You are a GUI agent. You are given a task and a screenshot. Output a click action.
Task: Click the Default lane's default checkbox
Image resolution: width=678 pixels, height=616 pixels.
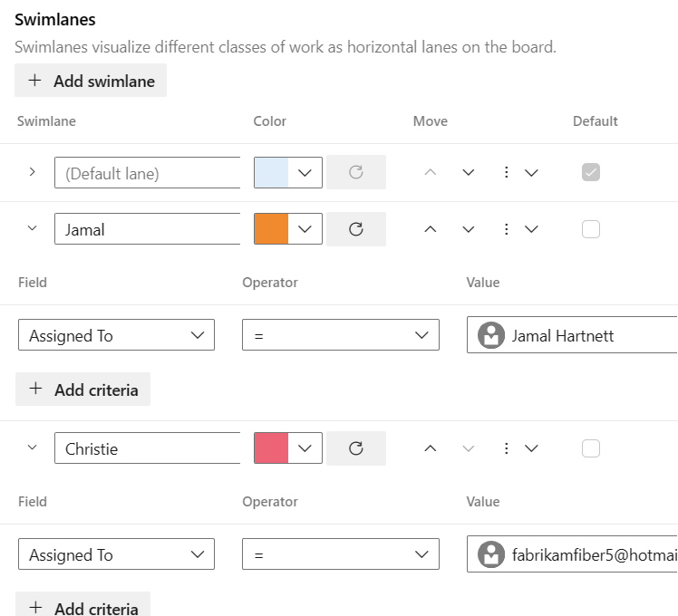coord(591,172)
